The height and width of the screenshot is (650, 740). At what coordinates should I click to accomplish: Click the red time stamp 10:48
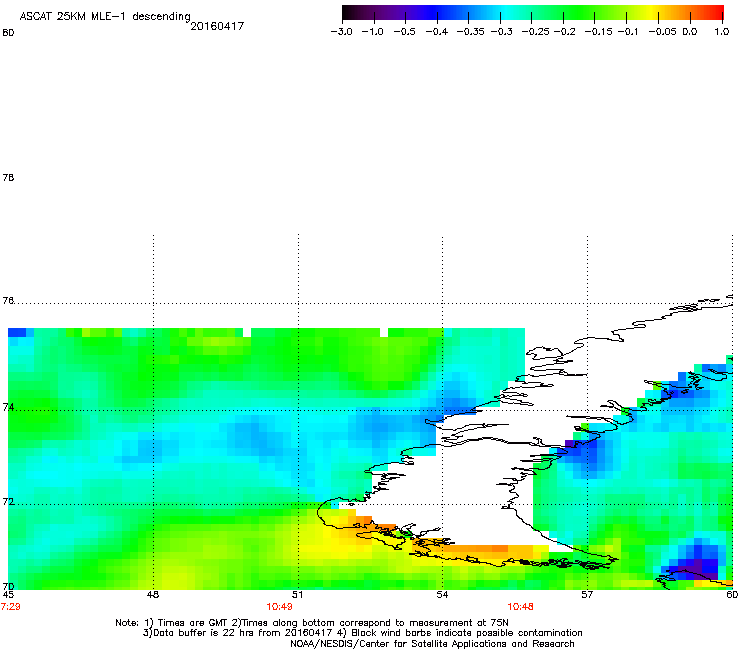coord(521,607)
